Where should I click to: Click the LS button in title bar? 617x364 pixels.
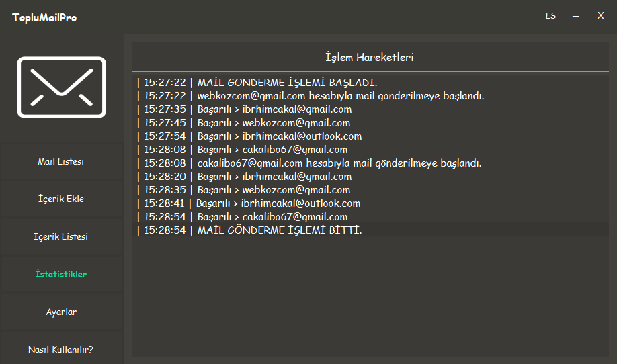(x=550, y=16)
